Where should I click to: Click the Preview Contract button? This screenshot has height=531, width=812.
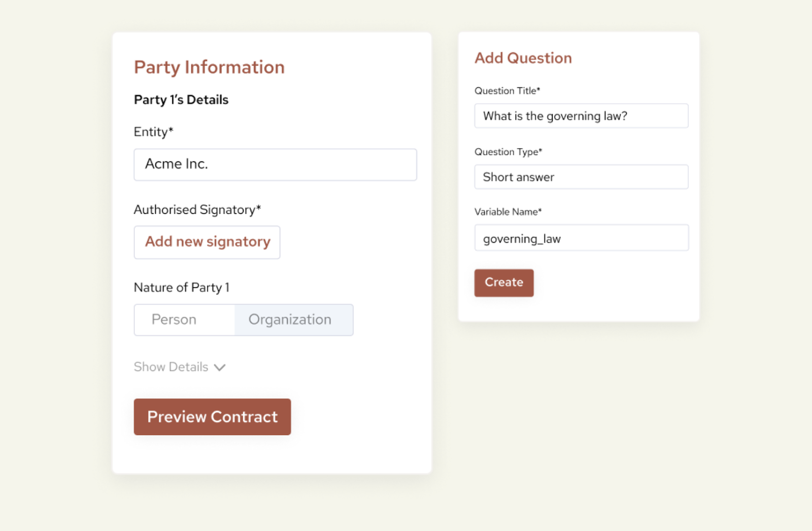pyautogui.click(x=212, y=417)
